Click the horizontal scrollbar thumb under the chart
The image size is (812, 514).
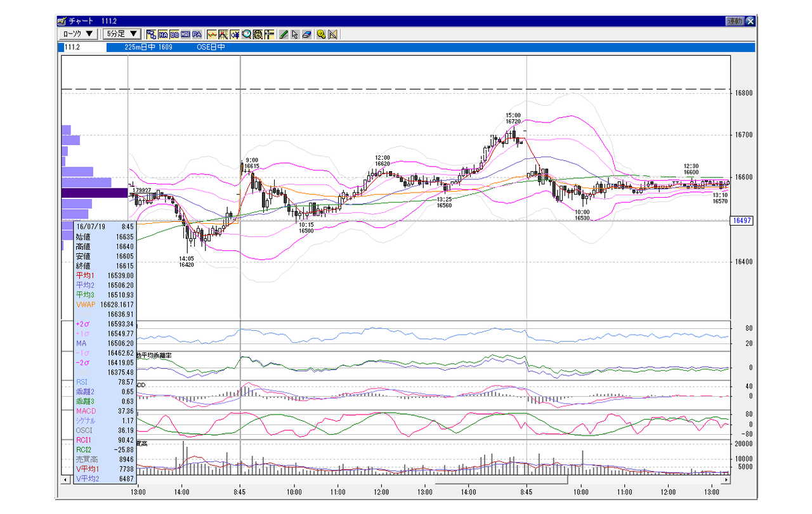click(501, 480)
